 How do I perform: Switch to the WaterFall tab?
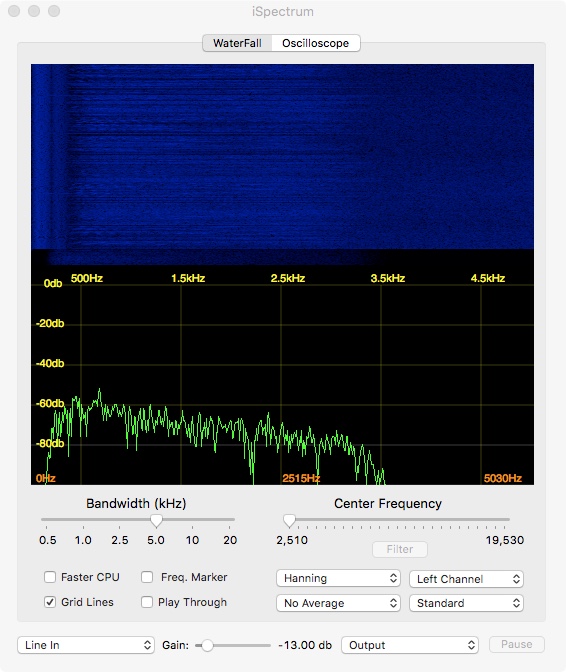pyautogui.click(x=237, y=43)
